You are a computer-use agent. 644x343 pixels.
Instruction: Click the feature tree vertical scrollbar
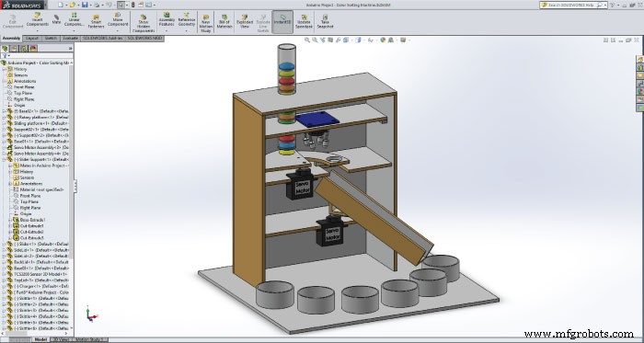[x=72, y=195]
